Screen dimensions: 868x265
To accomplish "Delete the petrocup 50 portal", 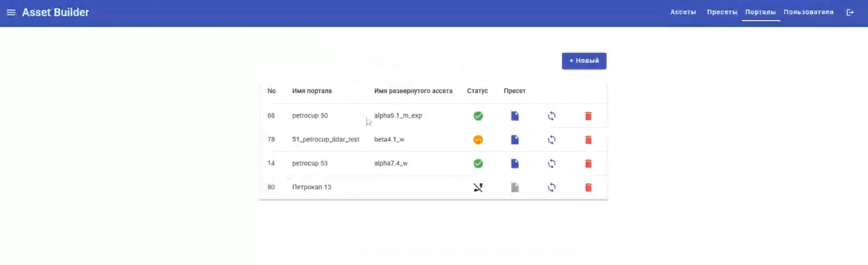I will (588, 116).
